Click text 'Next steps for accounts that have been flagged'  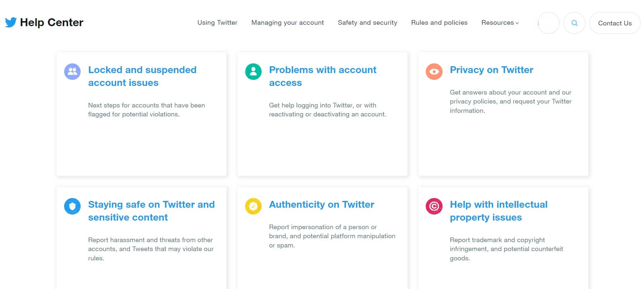147,110
